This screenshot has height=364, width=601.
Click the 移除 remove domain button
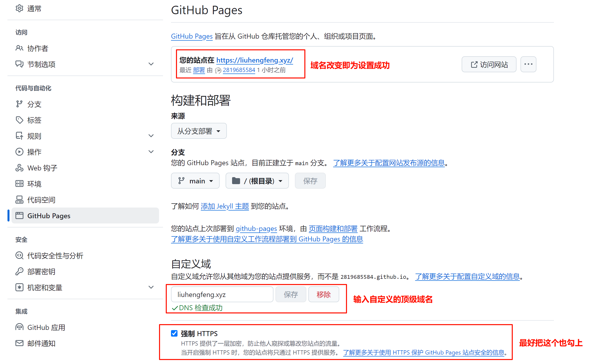tap(323, 294)
